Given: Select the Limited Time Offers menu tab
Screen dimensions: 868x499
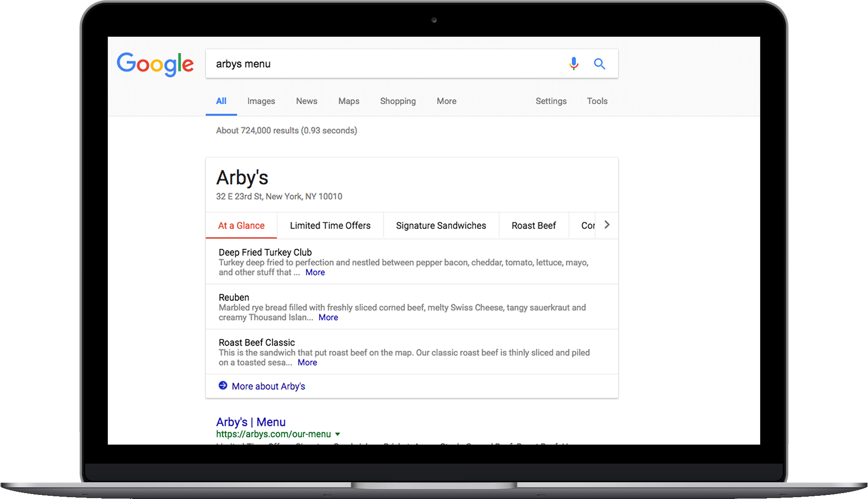Looking at the screenshot, I should [x=330, y=226].
